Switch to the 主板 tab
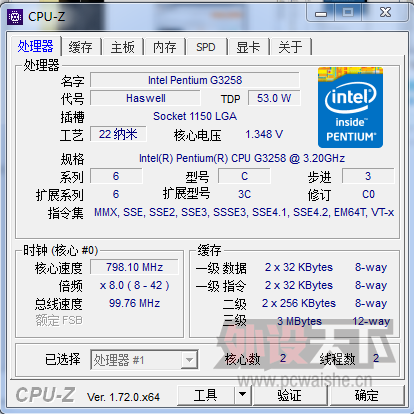Image resolution: width=414 pixels, height=414 pixels. 123,47
